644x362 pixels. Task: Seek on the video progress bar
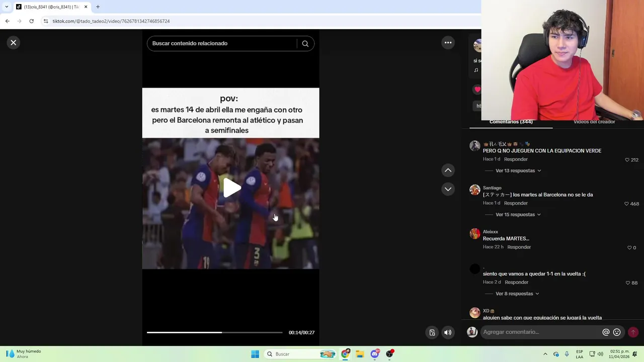click(215, 332)
